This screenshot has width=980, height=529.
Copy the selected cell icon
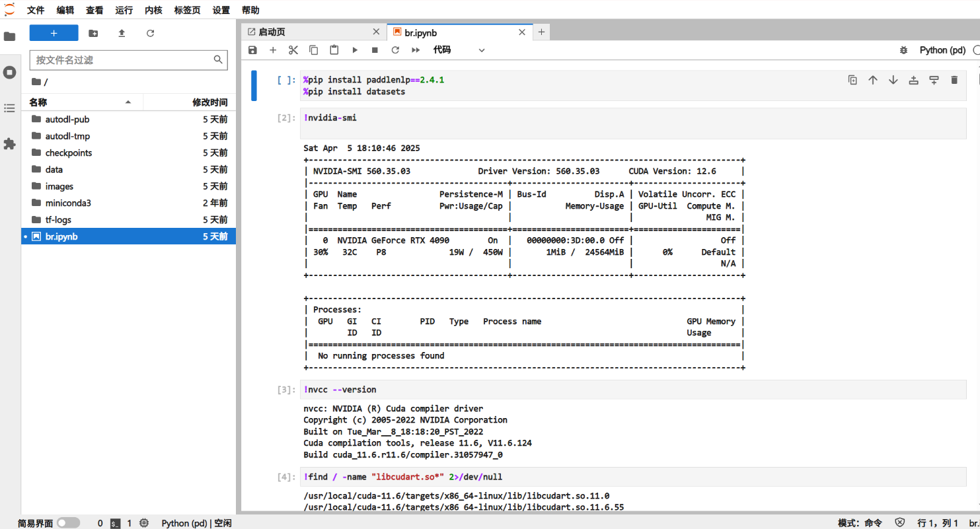[x=314, y=50]
